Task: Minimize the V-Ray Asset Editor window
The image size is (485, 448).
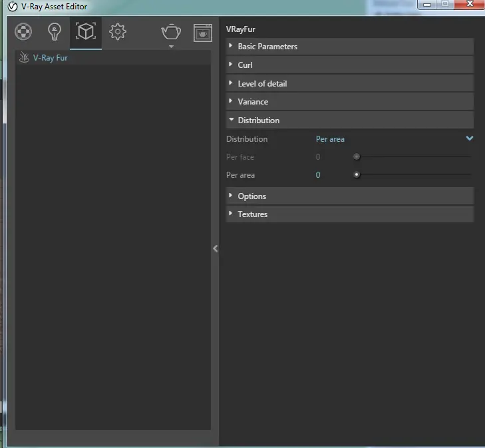Action: coord(427,5)
